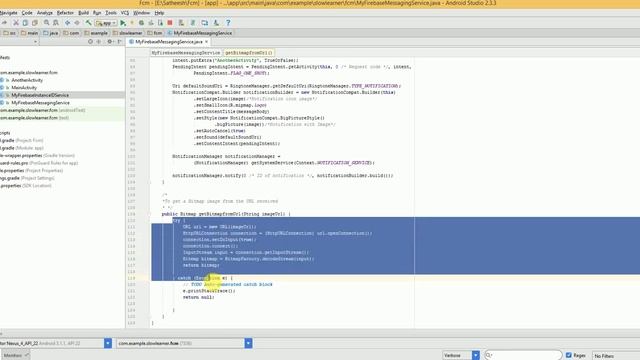Image resolution: width=640 pixels, height=360 pixels.
Task: Click the scroll from source target icon
Action: point(90,42)
